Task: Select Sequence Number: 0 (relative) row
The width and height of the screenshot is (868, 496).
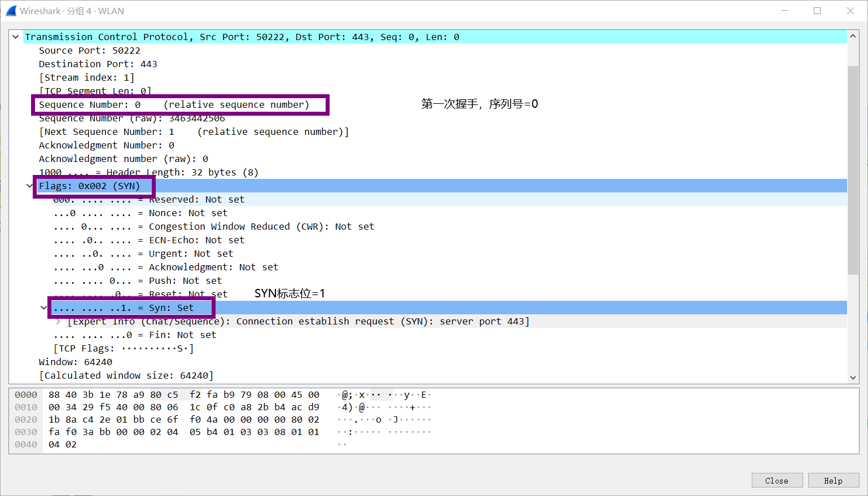Action: [x=174, y=104]
